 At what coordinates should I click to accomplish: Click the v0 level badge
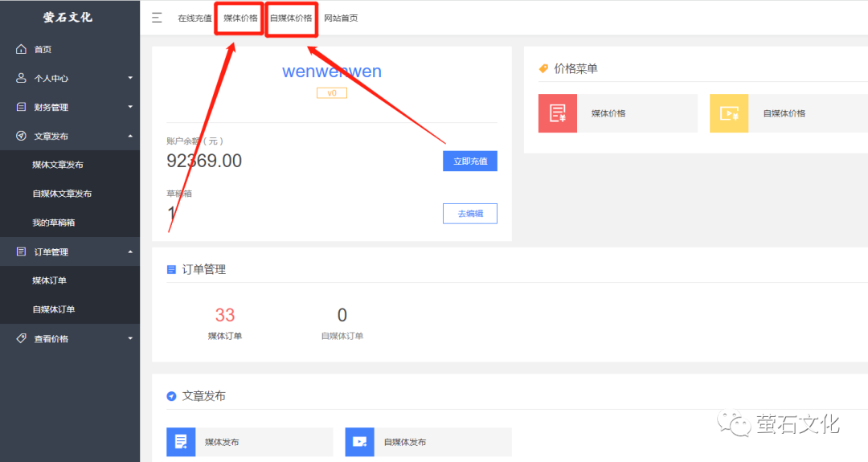coord(332,93)
